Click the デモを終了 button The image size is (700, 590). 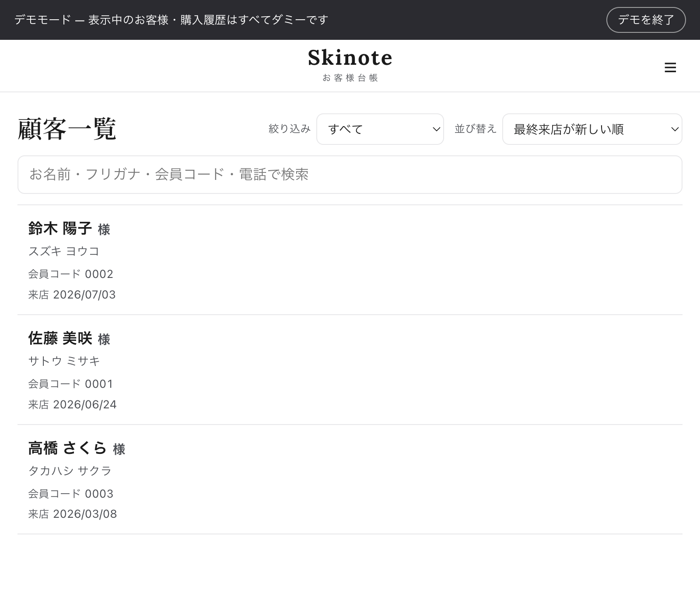coord(646,20)
